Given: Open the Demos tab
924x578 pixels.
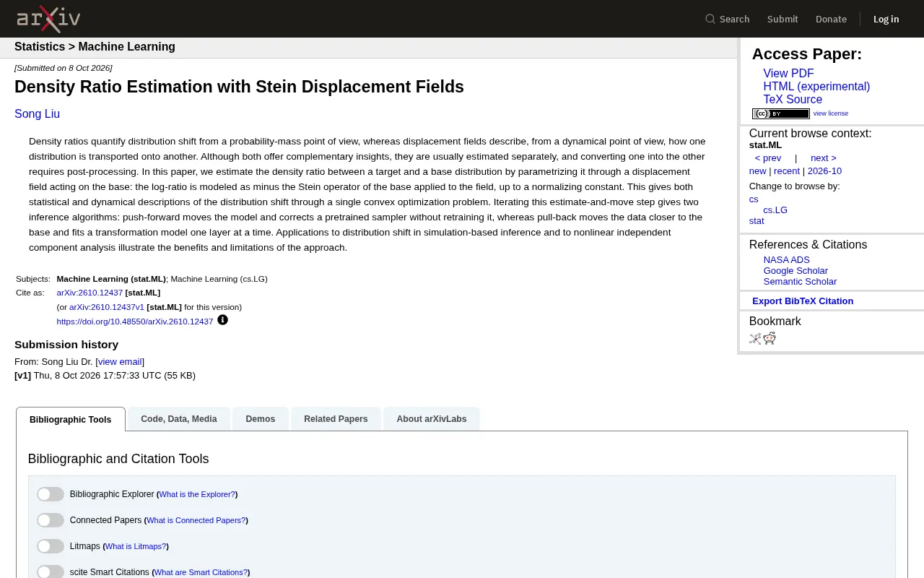Looking at the screenshot, I should point(261,419).
